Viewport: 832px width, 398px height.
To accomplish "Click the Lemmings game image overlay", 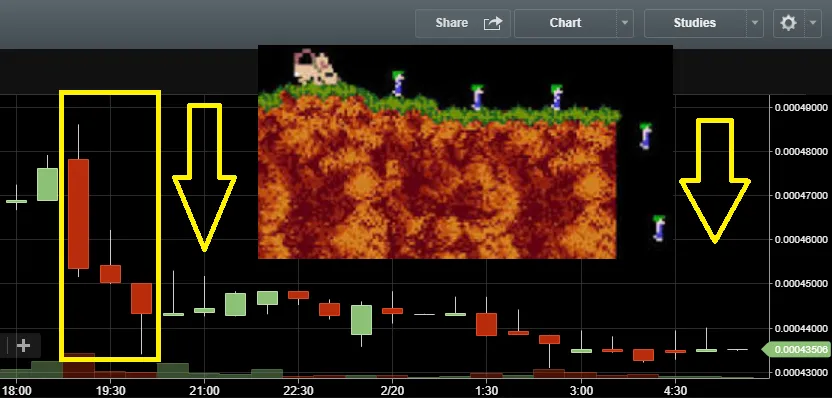I will point(465,152).
